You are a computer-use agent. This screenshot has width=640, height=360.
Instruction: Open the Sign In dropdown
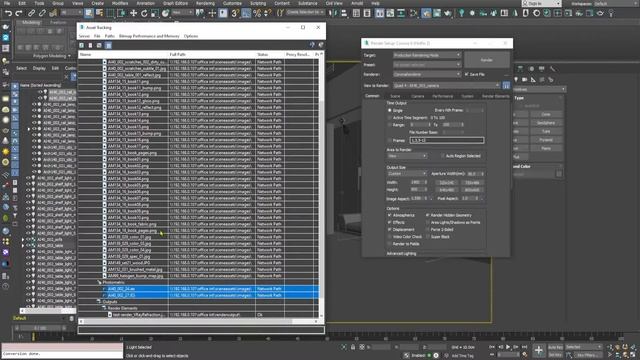point(542,3)
